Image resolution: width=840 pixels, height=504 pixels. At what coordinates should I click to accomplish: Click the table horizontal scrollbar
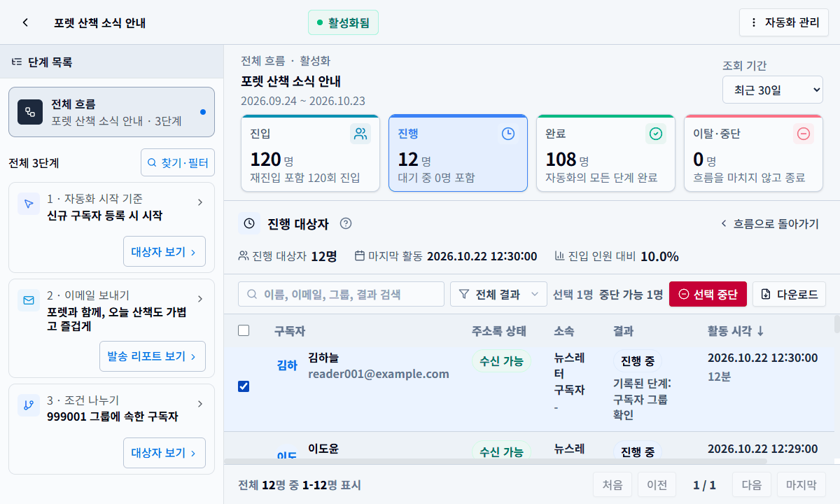point(496,461)
